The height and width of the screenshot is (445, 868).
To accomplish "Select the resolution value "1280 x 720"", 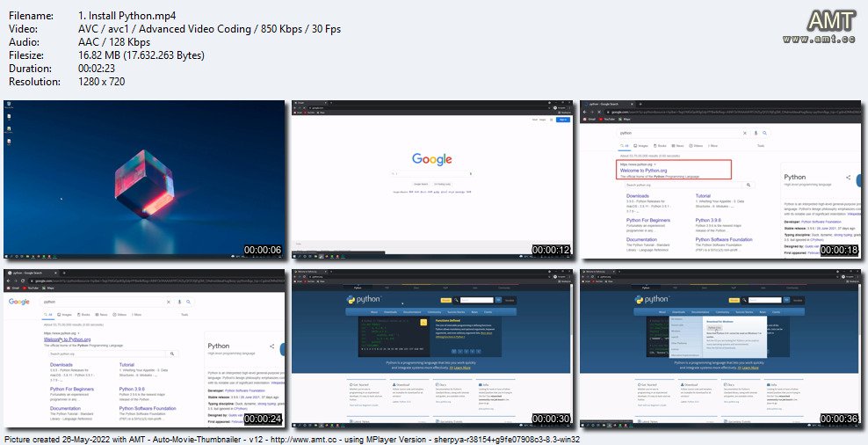I will [x=102, y=82].
